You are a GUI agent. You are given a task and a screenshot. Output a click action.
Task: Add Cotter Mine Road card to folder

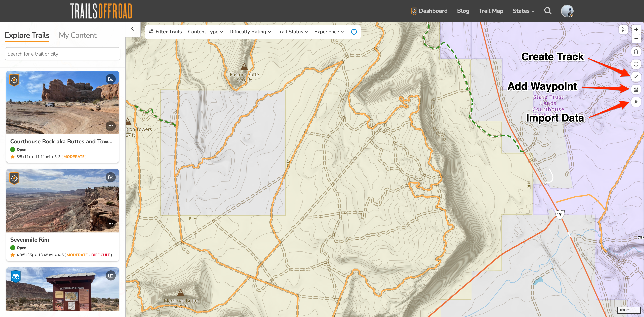(111, 276)
